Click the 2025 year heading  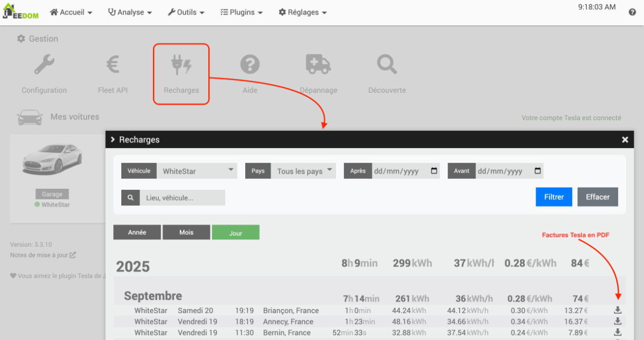(133, 267)
